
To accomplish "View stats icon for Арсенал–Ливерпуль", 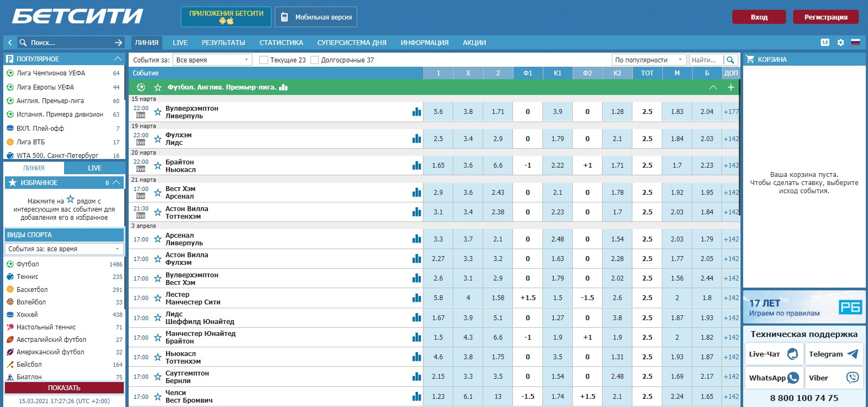I will [416, 239].
